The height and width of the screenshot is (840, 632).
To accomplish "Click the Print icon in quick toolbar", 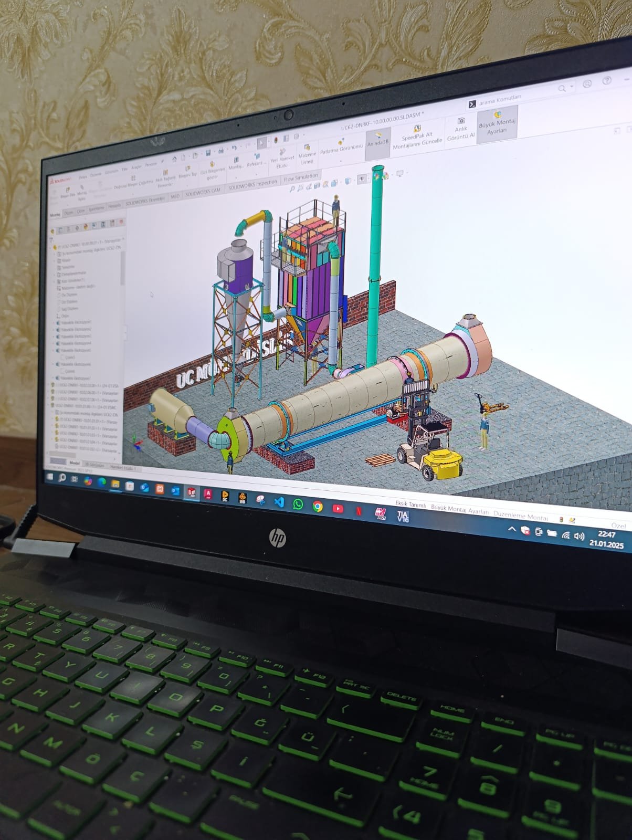I will [221, 151].
